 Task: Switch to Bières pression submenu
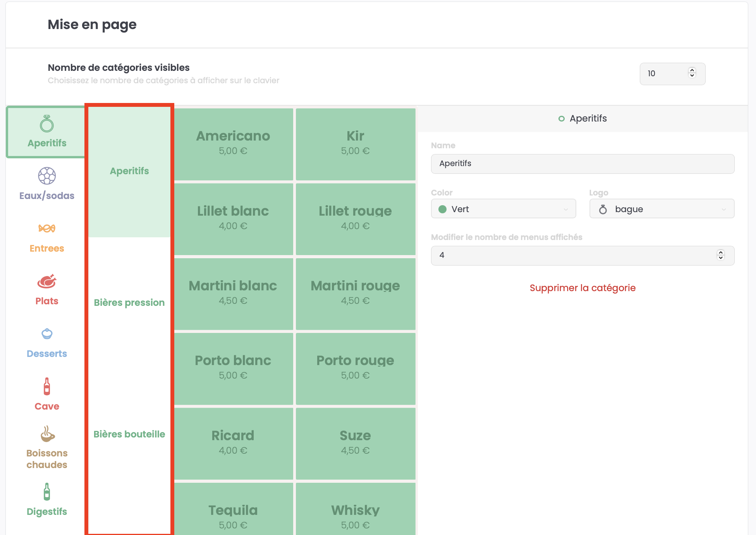coord(129,302)
